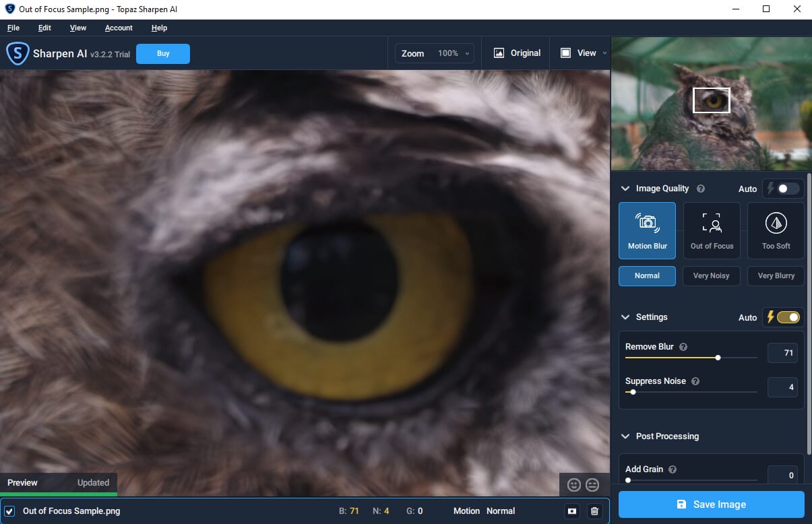Viewport: 812px width, 524px height.
Task: Select the Out of Focus model
Action: 712,230
